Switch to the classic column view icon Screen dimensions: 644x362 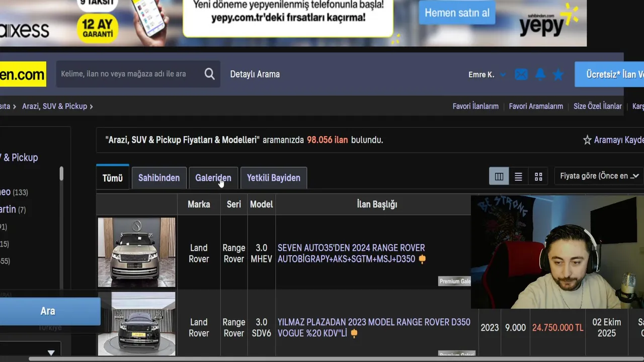[x=499, y=176]
